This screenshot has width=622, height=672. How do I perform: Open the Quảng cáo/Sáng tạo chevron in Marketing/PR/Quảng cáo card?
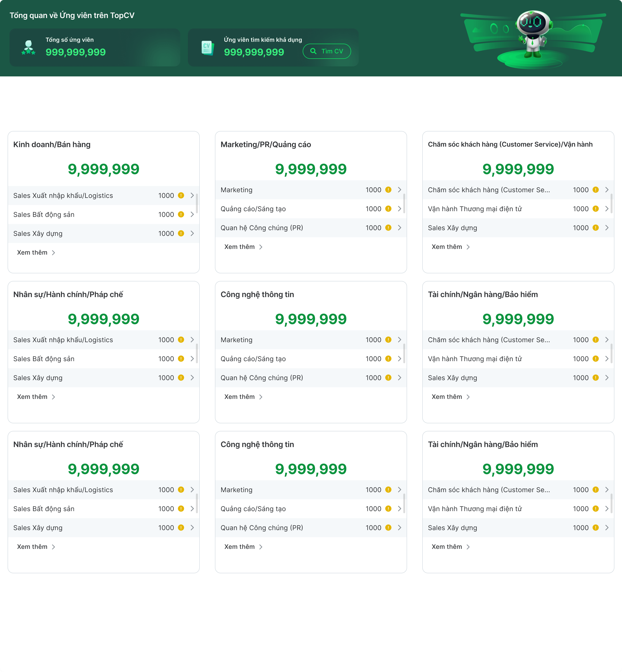[x=399, y=209]
